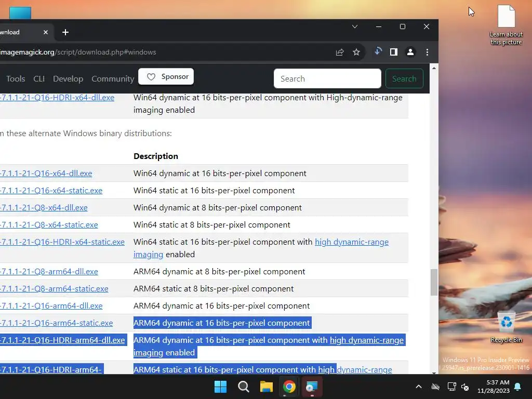The height and width of the screenshot is (399, 532).
Task: Open the Chrome downloads indicator icon
Action: (x=378, y=52)
